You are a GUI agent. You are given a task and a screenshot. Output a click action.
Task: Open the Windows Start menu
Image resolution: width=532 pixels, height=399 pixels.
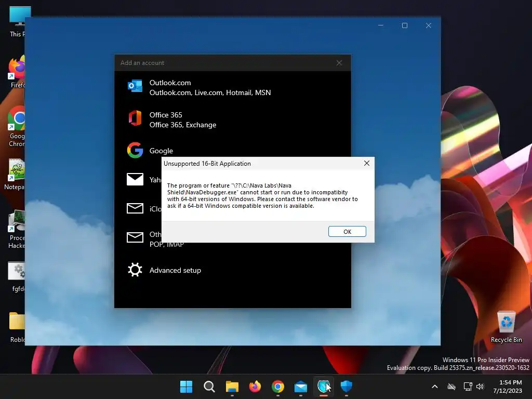coord(186,387)
